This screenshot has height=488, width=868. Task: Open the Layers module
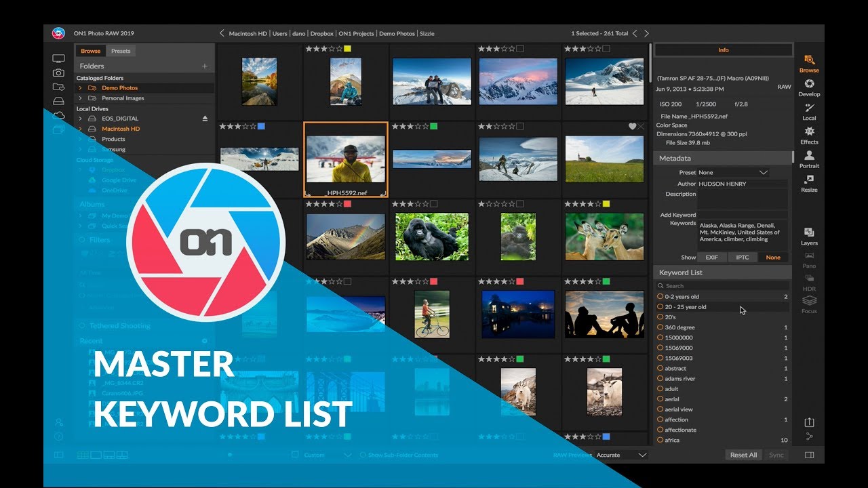809,236
